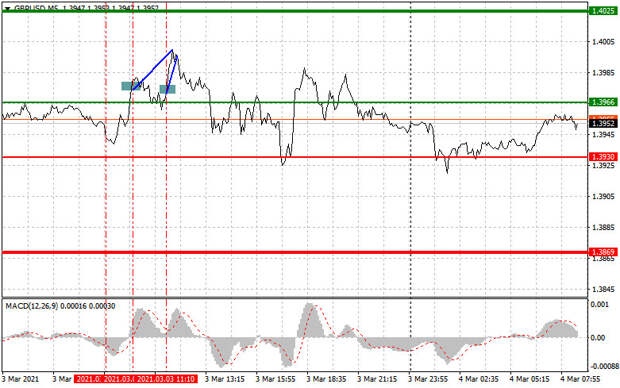Select the 3 Mar 18:35 time axis label

pyautogui.click(x=326, y=379)
